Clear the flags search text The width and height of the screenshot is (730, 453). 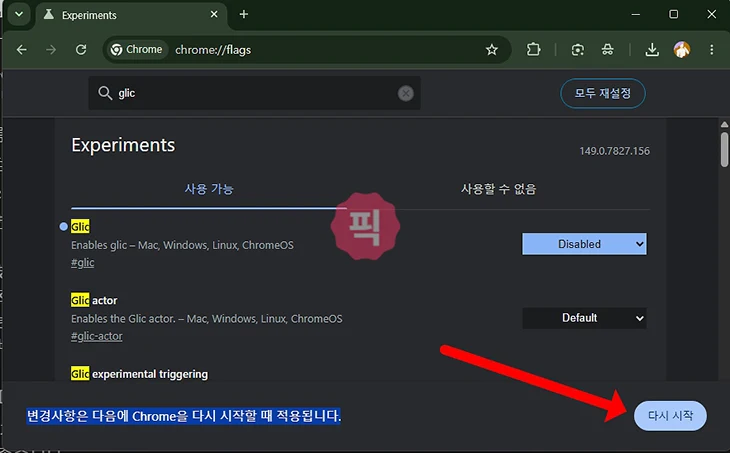[406, 93]
